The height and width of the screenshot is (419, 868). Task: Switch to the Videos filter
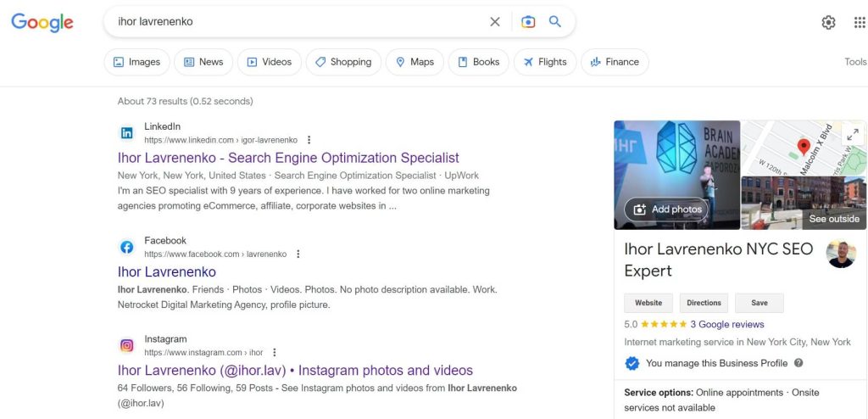tap(269, 62)
